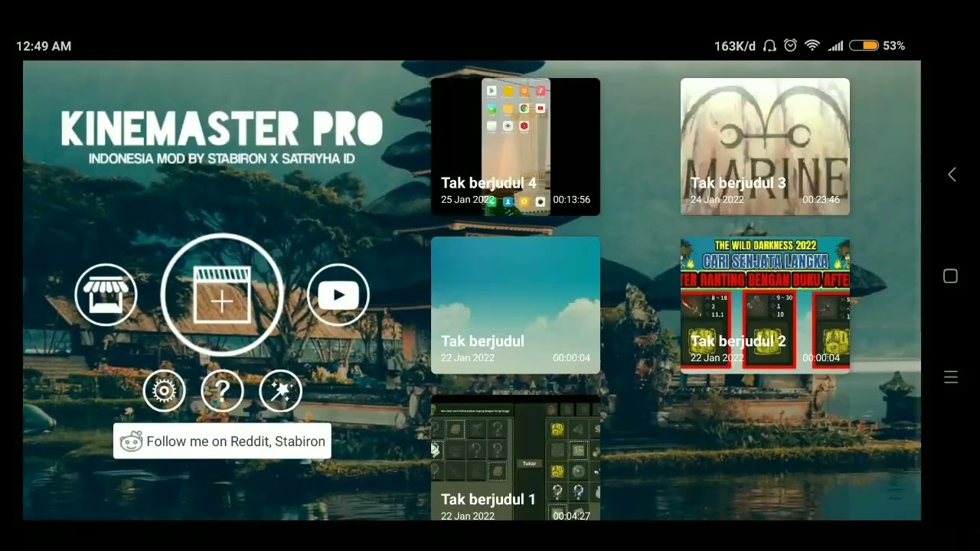
Task: Click the 24 Jan 2022 date label
Action: 717,200
